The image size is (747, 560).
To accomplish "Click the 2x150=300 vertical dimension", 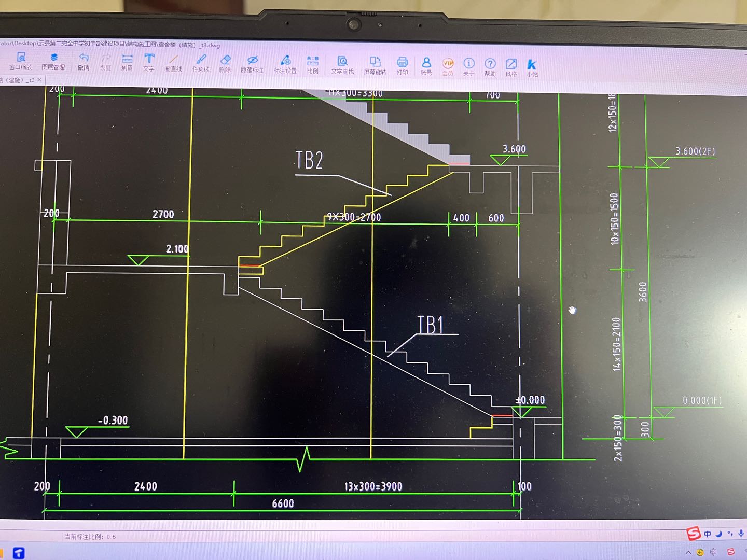I will coord(618,438).
